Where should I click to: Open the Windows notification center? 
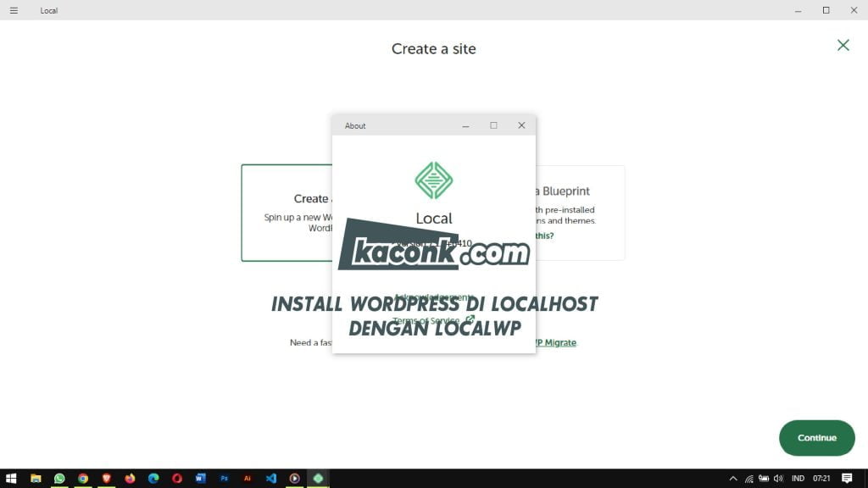[x=847, y=479]
